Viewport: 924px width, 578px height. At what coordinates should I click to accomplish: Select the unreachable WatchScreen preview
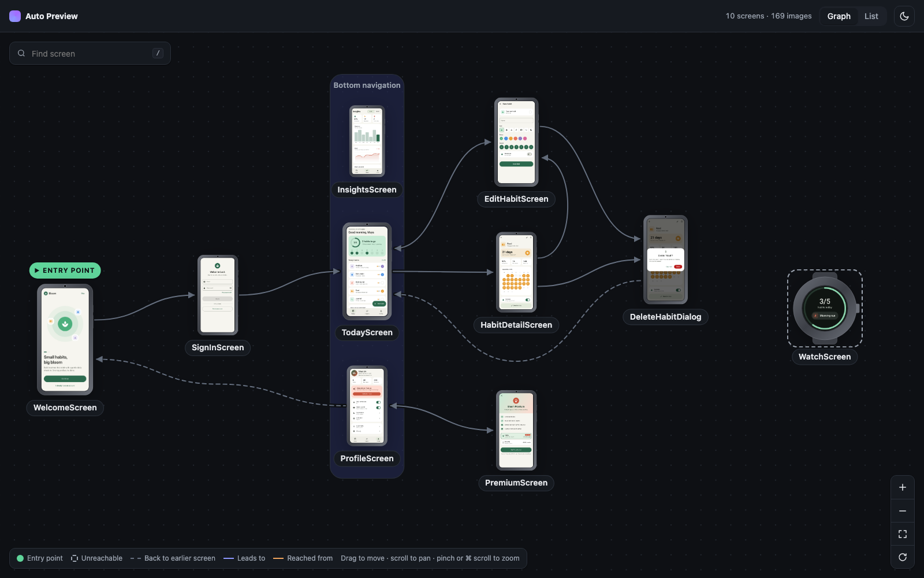pos(825,308)
